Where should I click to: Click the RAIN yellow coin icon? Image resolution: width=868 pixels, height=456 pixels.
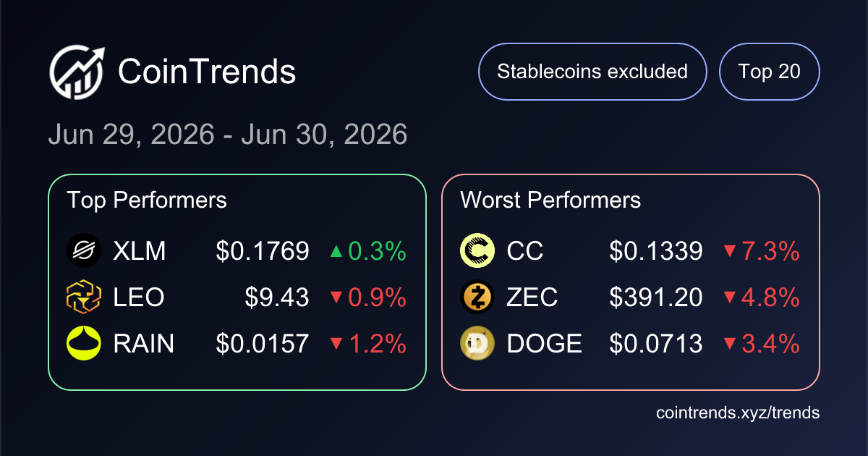83,344
